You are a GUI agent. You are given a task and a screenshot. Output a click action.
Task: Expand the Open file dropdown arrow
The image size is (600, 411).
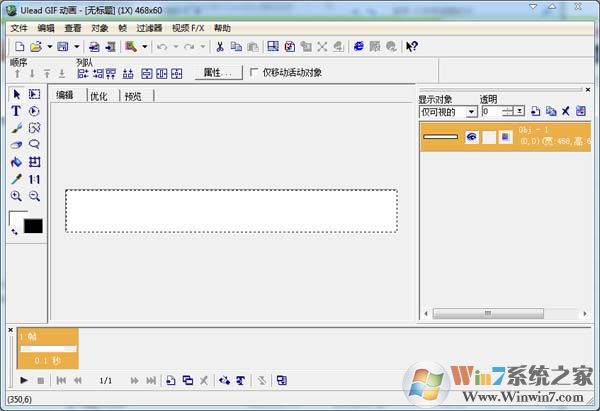49,46
